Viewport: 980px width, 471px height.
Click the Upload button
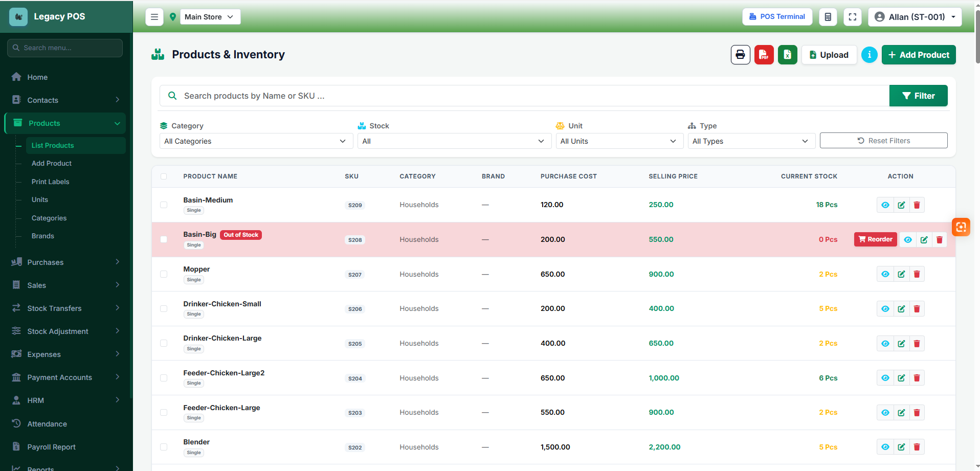point(829,55)
